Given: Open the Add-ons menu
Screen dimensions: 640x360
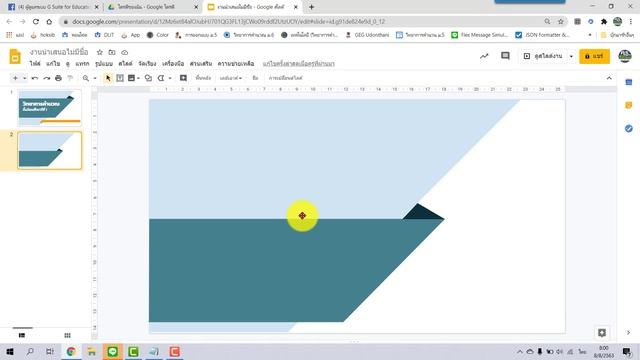Looking at the screenshot, I should click(x=201, y=64).
